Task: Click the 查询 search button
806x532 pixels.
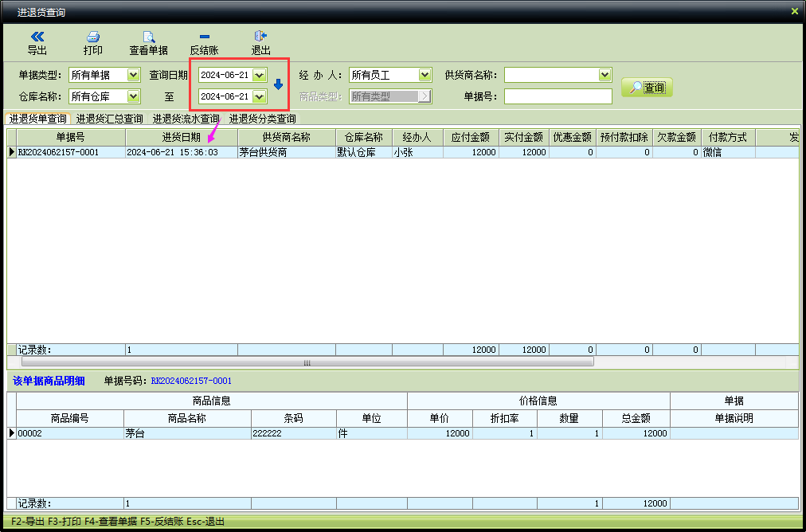Action: point(647,88)
